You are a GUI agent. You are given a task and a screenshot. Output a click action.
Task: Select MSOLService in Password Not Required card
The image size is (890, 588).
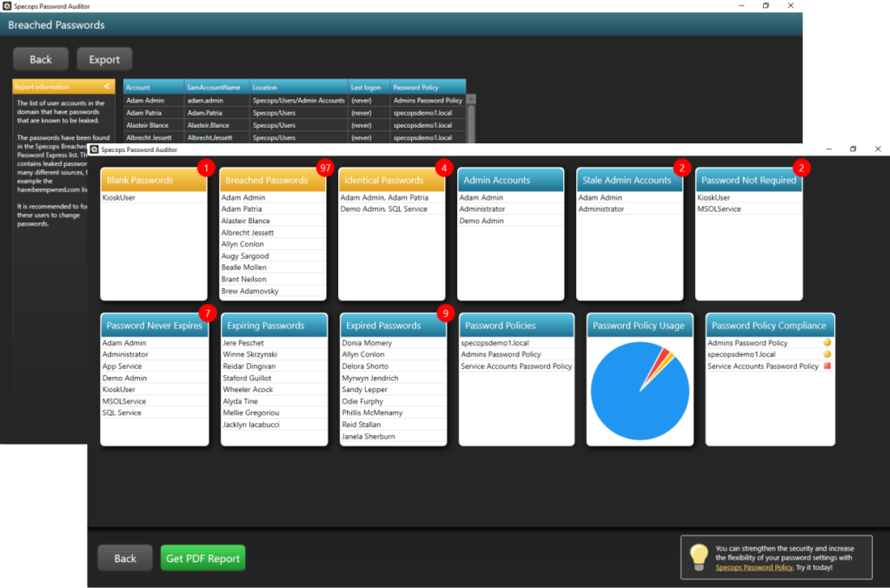(748, 208)
